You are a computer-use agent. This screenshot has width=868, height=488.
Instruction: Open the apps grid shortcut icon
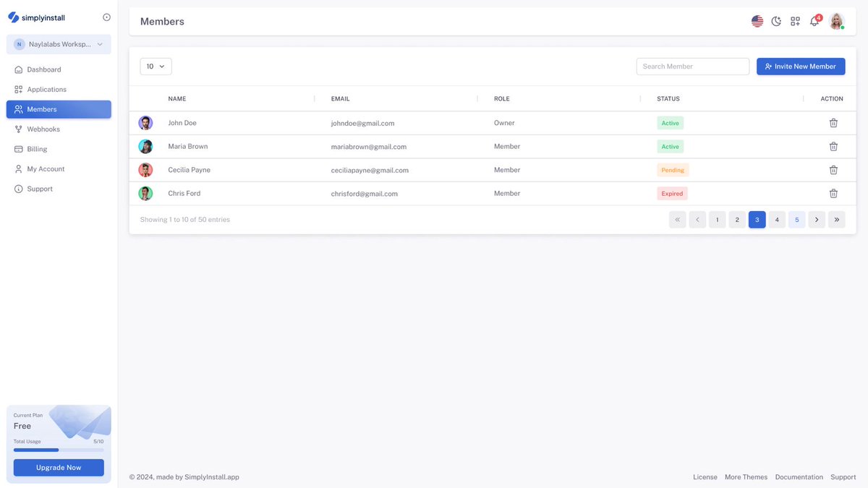795,22
